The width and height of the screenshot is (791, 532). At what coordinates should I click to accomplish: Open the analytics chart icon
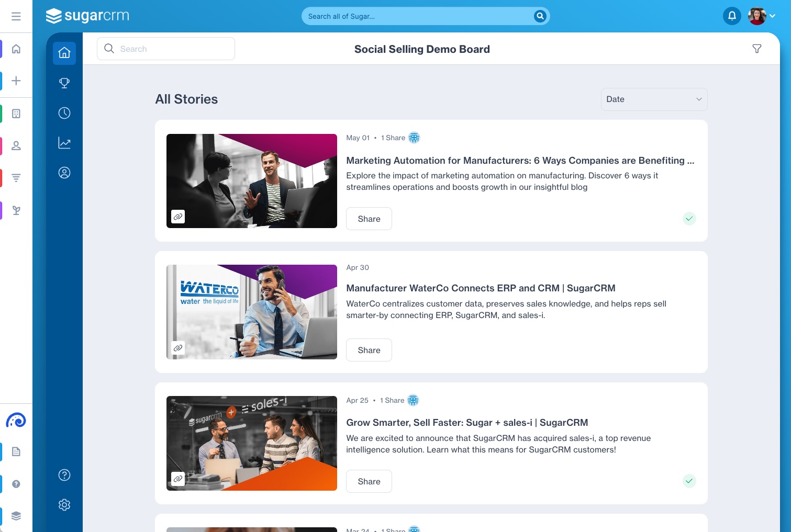point(64,143)
